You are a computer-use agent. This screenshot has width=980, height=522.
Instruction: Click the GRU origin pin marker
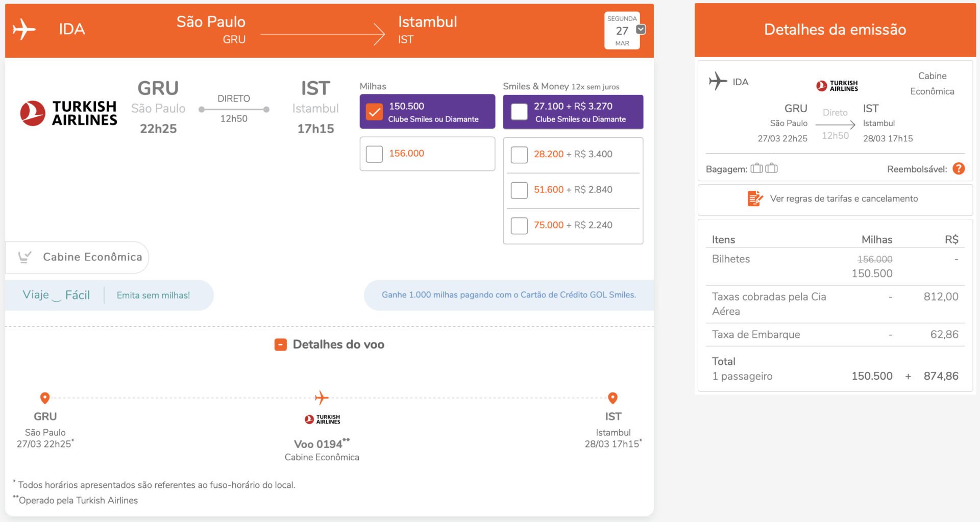pyautogui.click(x=45, y=397)
